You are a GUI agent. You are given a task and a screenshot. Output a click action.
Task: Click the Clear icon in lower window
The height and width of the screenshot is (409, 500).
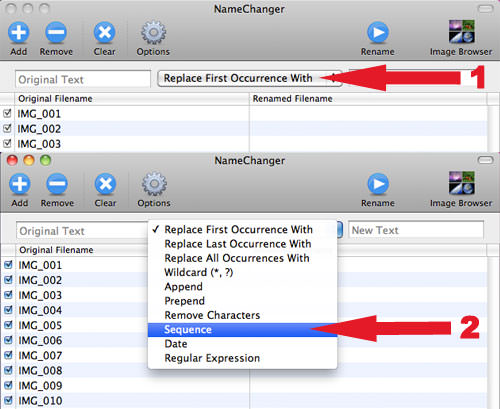click(105, 184)
